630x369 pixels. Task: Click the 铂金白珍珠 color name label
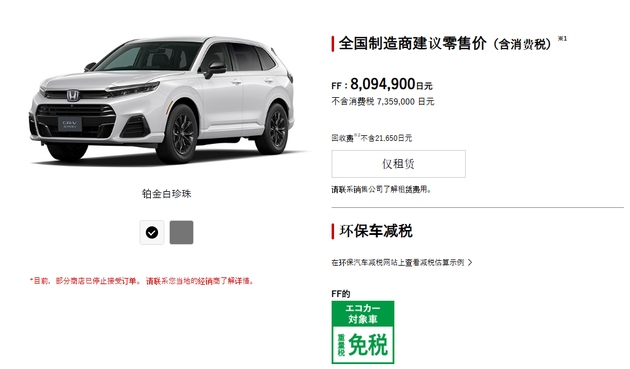[166, 194]
